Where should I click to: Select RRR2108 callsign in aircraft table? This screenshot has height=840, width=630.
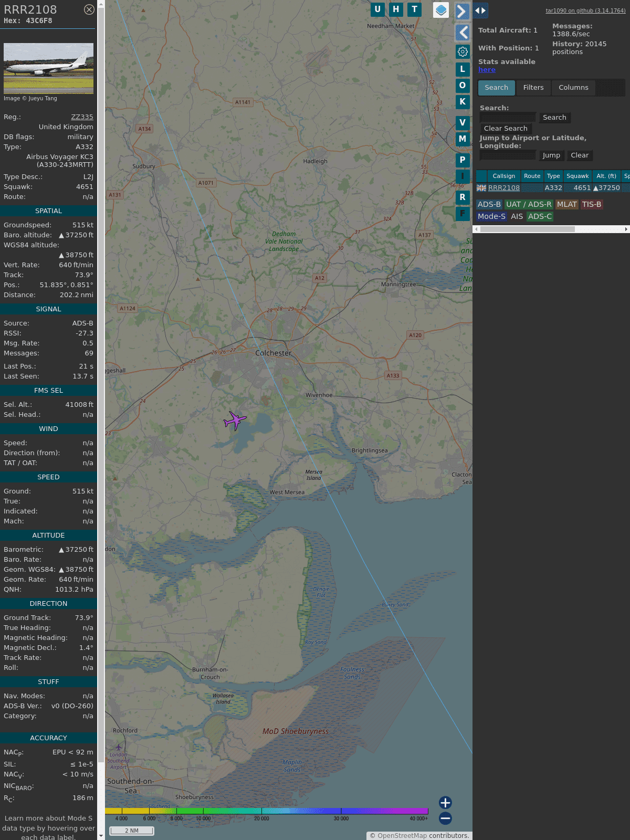pos(504,188)
